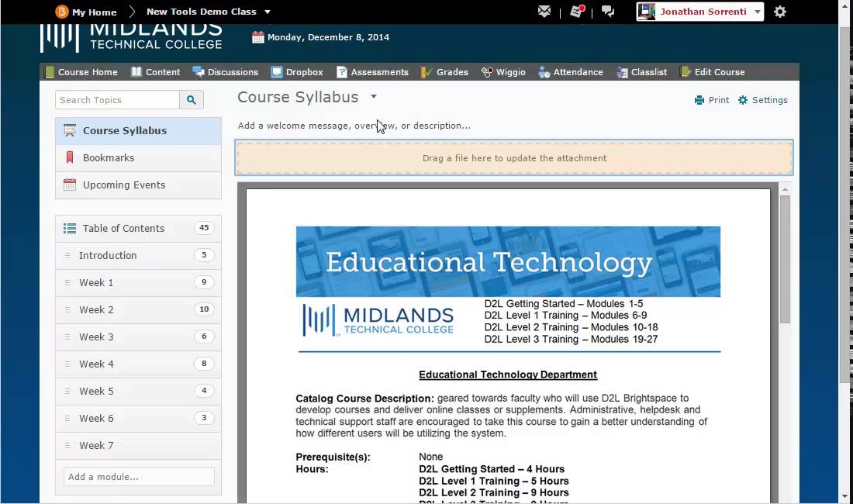Click the Classlist navbar icon

pyautogui.click(x=623, y=72)
